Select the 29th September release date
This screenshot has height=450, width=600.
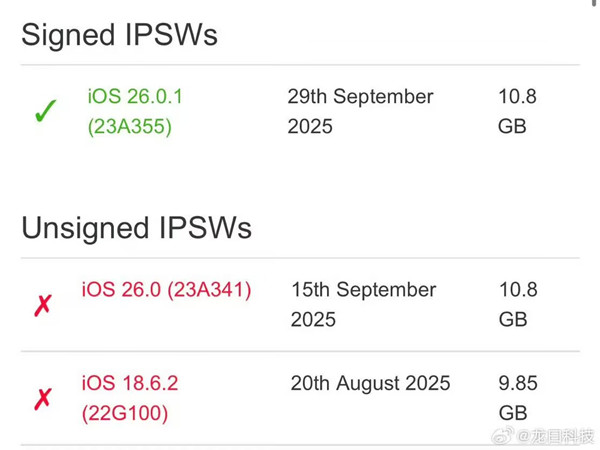point(360,97)
